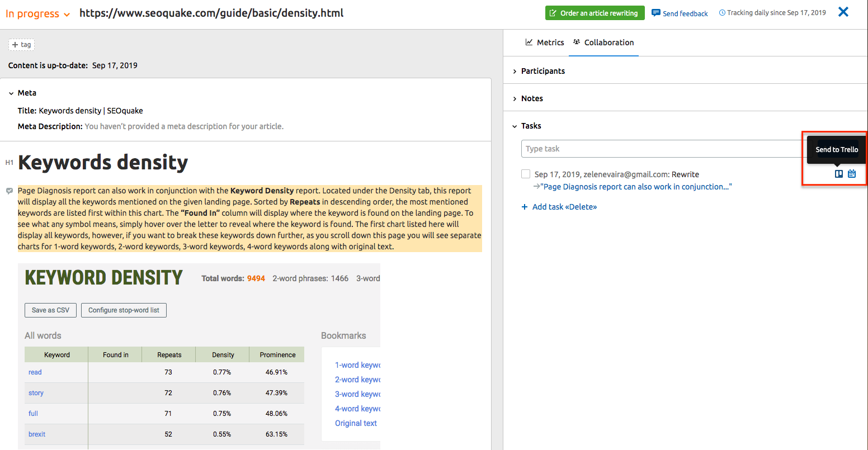This screenshot has width=868, height=450.
Task: Click the Order an article rewriting button
Action: (x=595, y=13)
